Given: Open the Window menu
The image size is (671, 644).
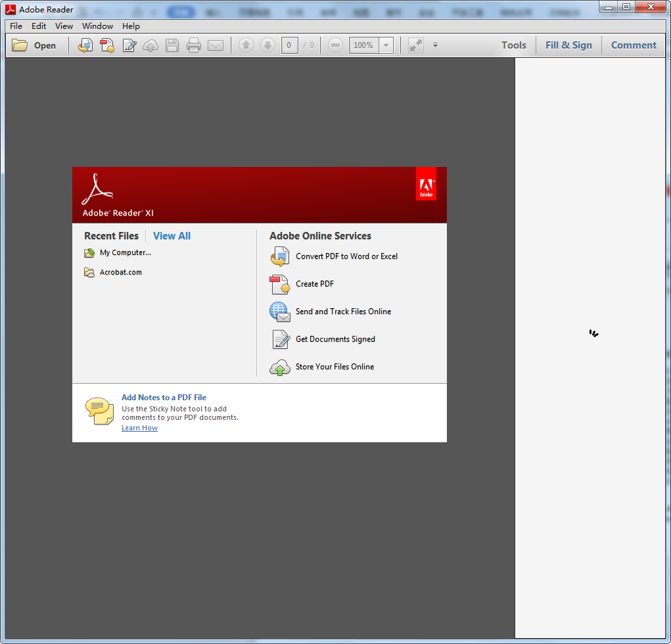Looking at the screenshot, I should pyautogui.click(x=97, y=26).
